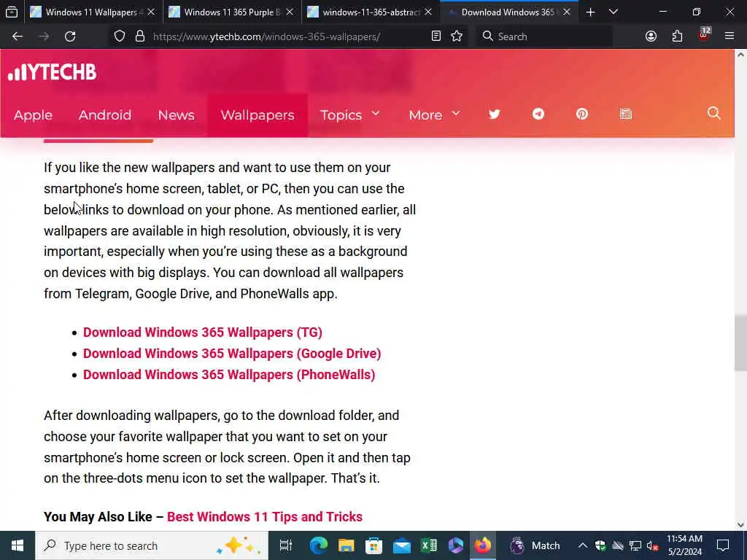Open the tracking protection shield icon
The image size is (747, 560).
coord(120,36)
